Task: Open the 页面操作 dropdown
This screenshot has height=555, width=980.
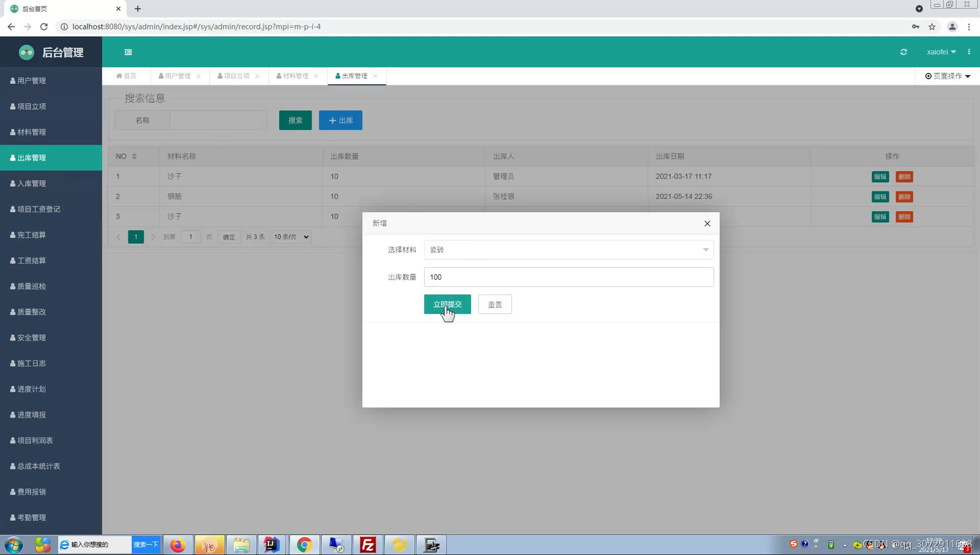Action: click(947, 76)
